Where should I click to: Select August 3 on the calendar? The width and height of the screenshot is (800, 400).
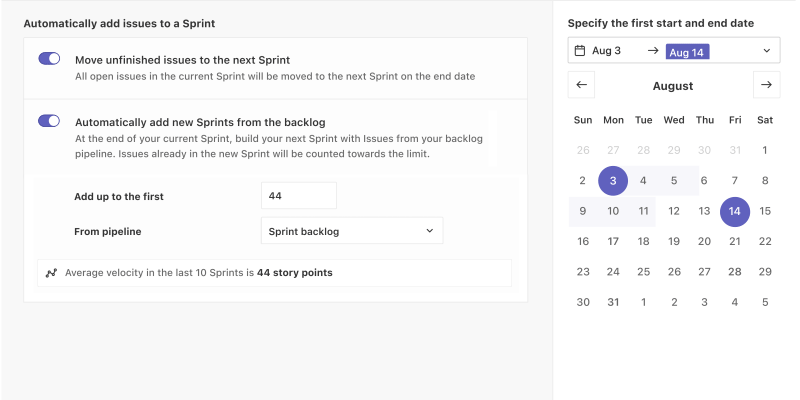(x=613, y=181)
